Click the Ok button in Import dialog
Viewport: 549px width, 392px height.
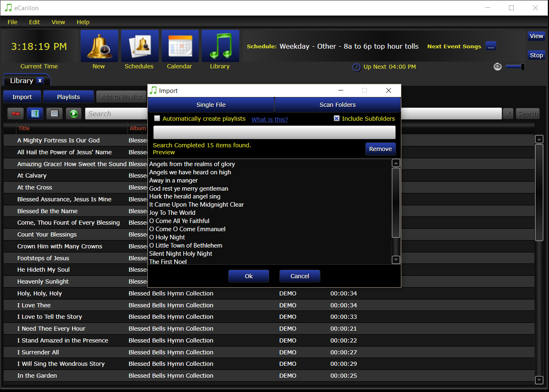click(249, 276)
